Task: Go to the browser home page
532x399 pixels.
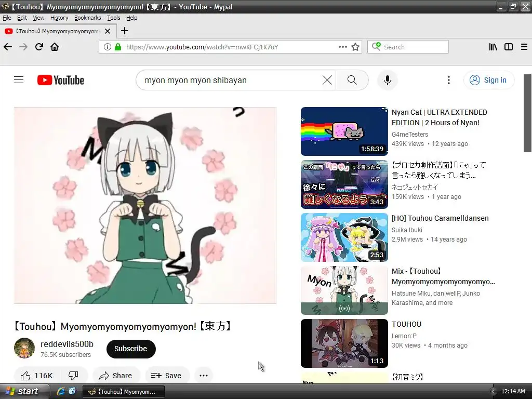Action: (x=55, y=47)
